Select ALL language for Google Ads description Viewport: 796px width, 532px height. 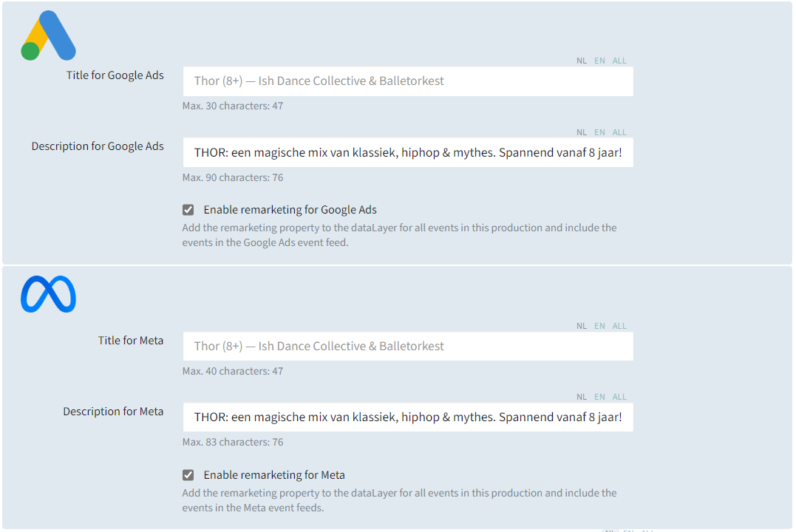coord(619,132)
